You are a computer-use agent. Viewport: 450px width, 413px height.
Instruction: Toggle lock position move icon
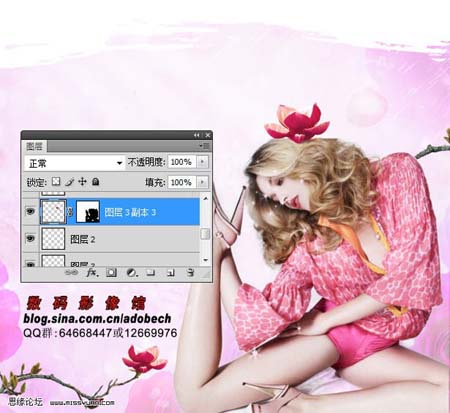click(x=82, y=182)
